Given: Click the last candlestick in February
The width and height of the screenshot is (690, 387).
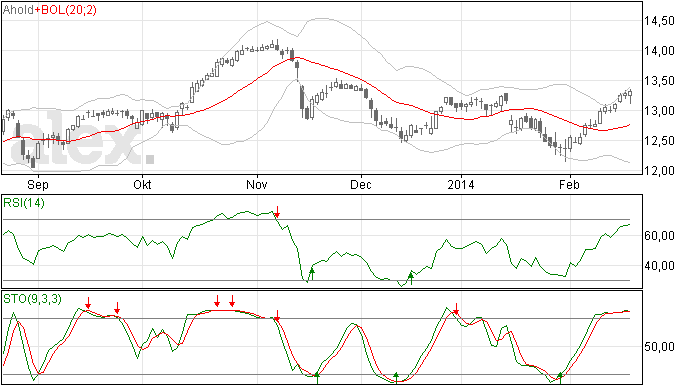Looking at the screenshot, I should 631,96.
